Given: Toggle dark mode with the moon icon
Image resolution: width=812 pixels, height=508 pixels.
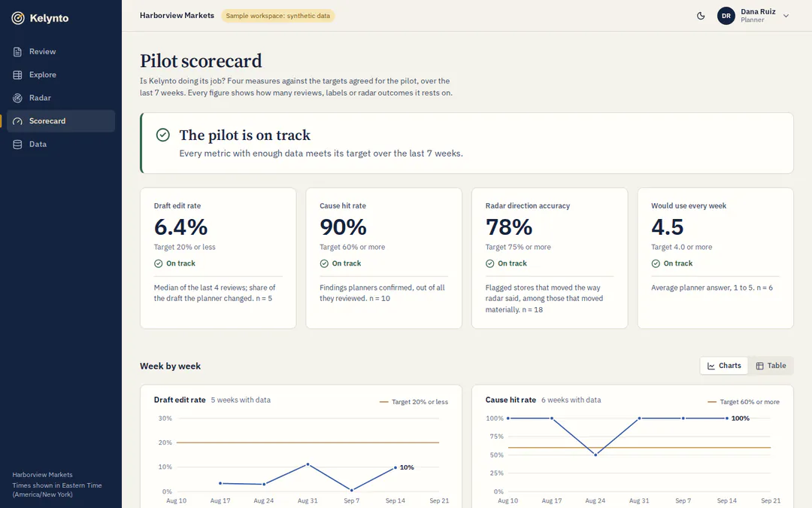Looking at the screenshot, I should coord(701,16).
